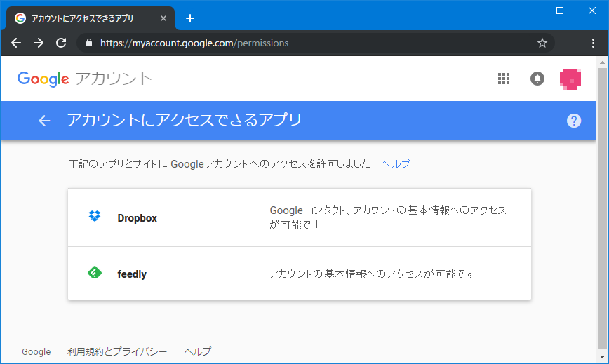609x364 pixels.
Task: Minimize the Chrome window
Action: point(528,11)
